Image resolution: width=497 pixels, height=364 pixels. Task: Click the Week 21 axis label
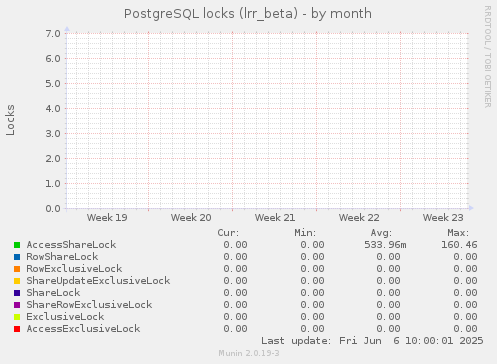click(275, 218)
